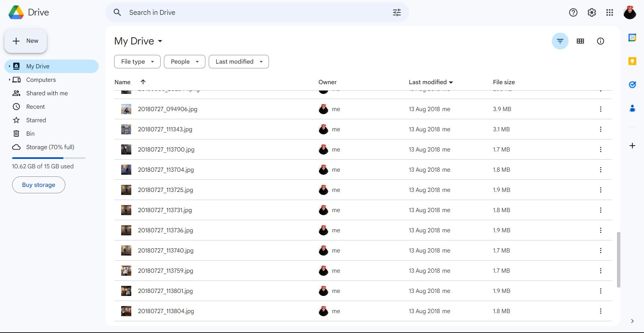Create something with the New button

(x=25, y=41)
